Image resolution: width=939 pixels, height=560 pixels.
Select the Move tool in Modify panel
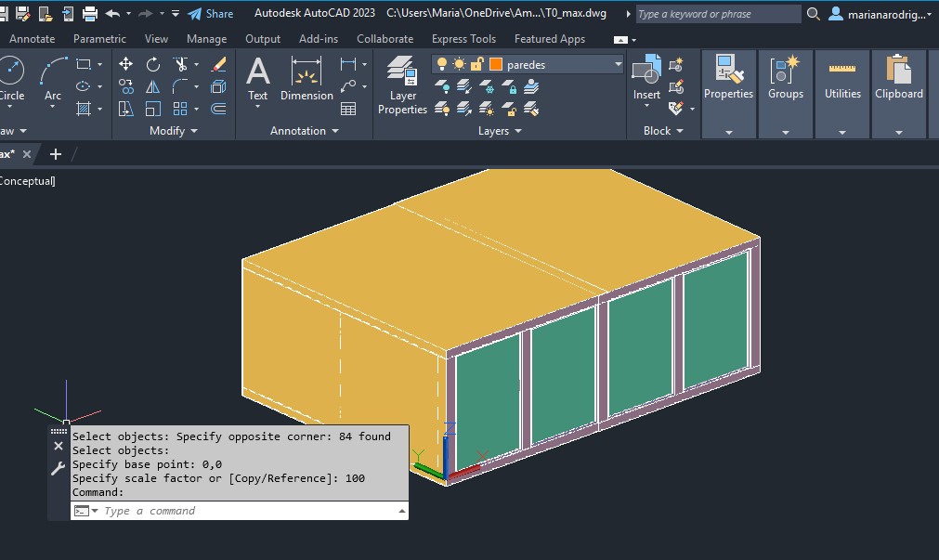coord(126,64)
